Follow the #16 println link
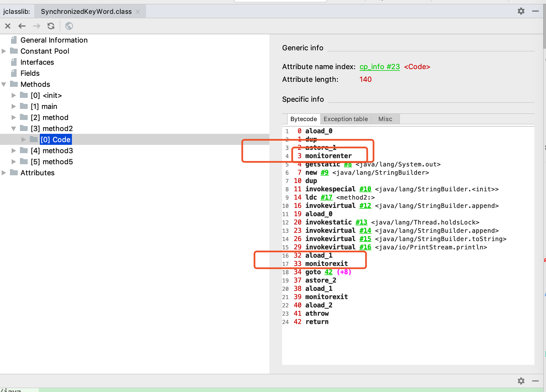This screenshot has height=392, width=546. (365, 247)
